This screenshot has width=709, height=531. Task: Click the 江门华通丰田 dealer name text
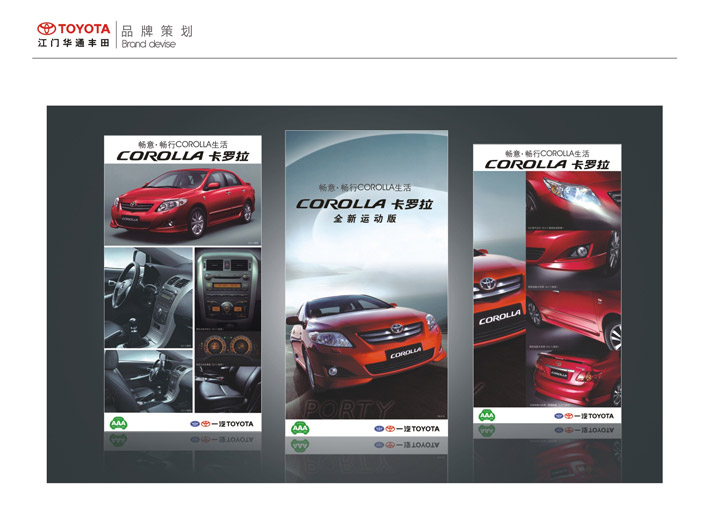point(74,43)
